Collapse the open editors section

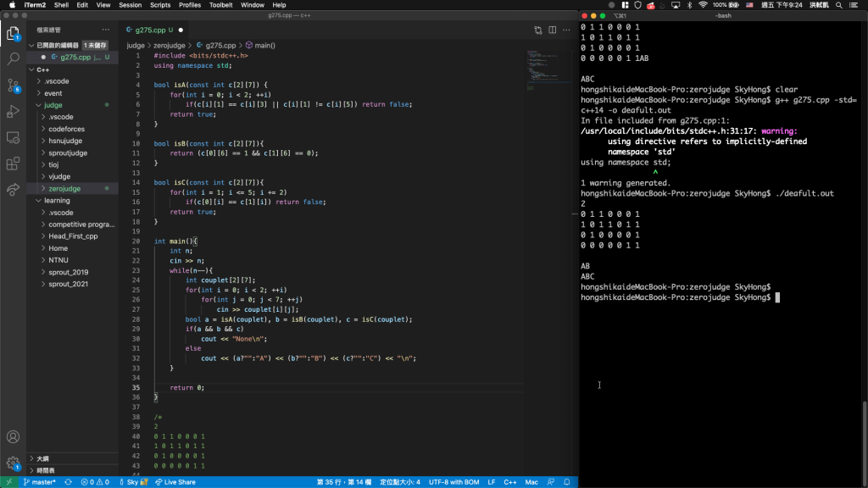tap(31, 46)
